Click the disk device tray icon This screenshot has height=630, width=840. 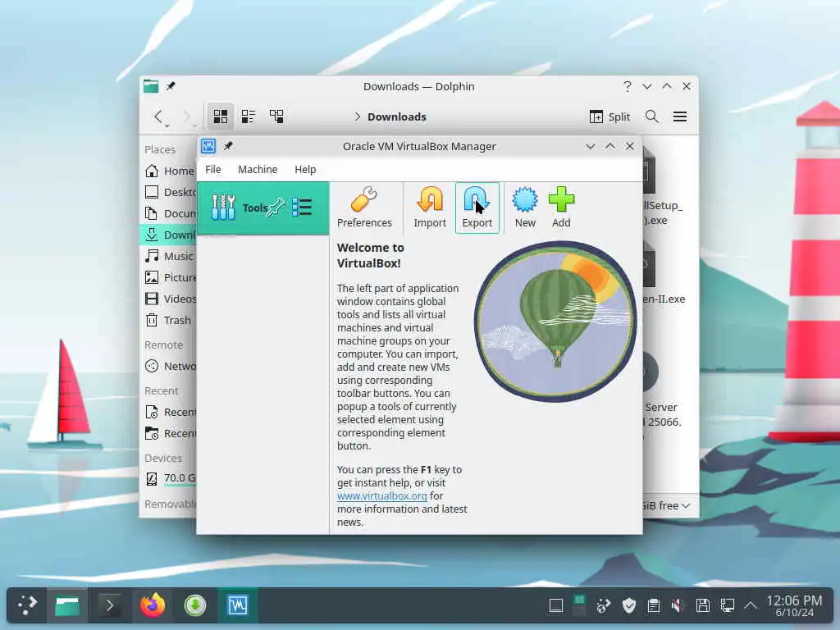pos(702,606)
